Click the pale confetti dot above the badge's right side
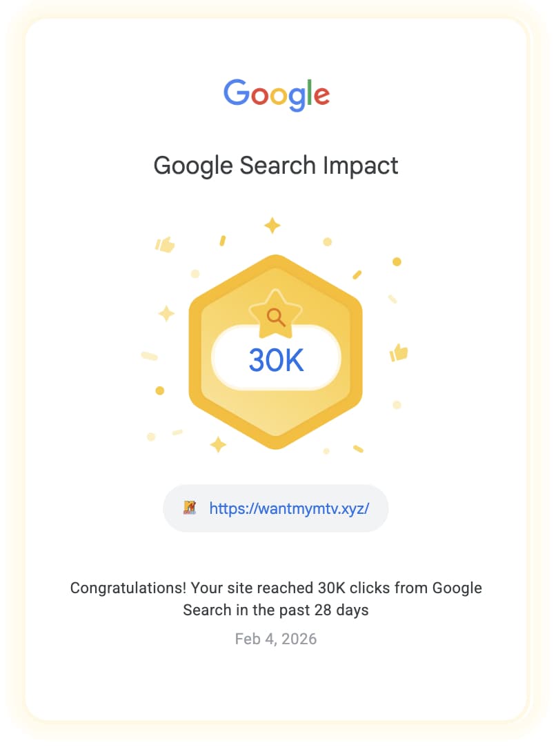 328,241
